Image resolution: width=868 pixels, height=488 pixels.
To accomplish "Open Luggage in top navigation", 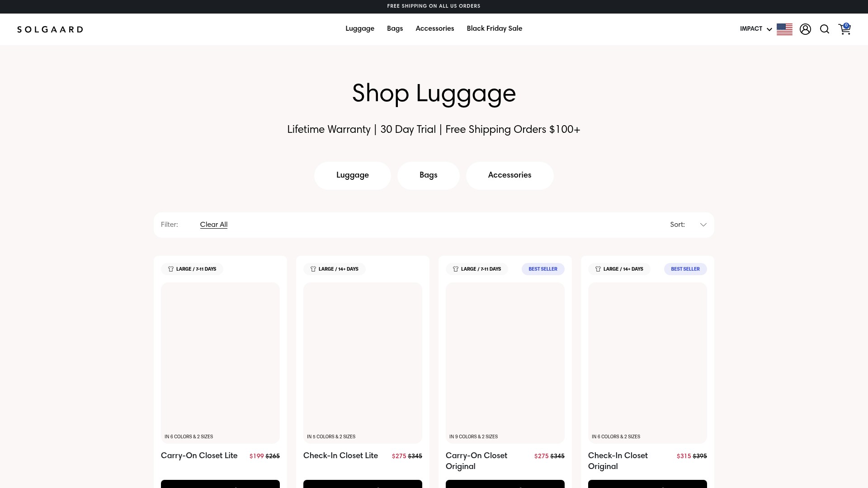I will pos(360,28).
